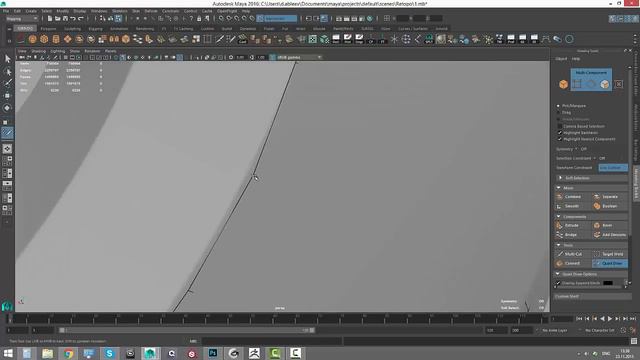The image size is (640, 360).
Task: Create a polygon sphere from shelf
Action: [33, 39]
